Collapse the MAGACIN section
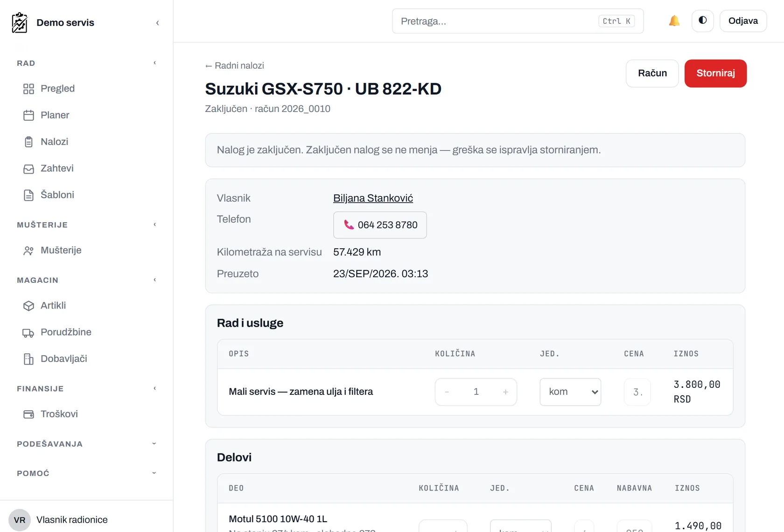Viewport: 784px width, 532px height. [x=154, y=280]
